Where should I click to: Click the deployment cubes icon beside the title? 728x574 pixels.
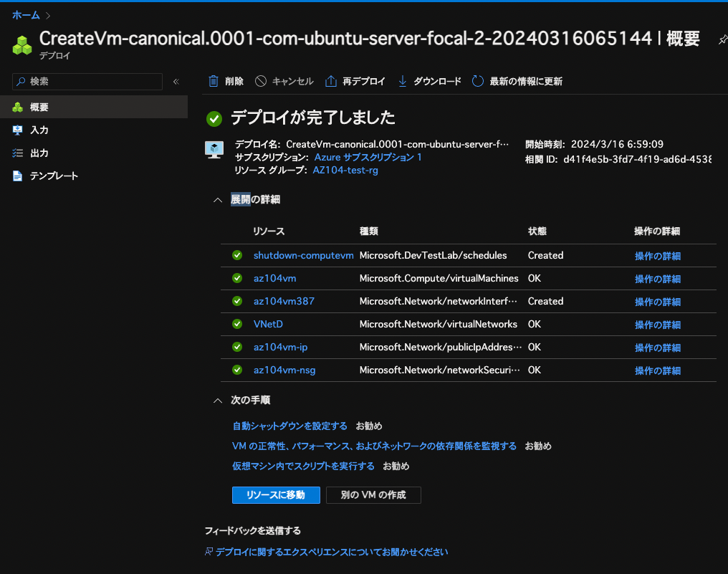pos(21,46)
